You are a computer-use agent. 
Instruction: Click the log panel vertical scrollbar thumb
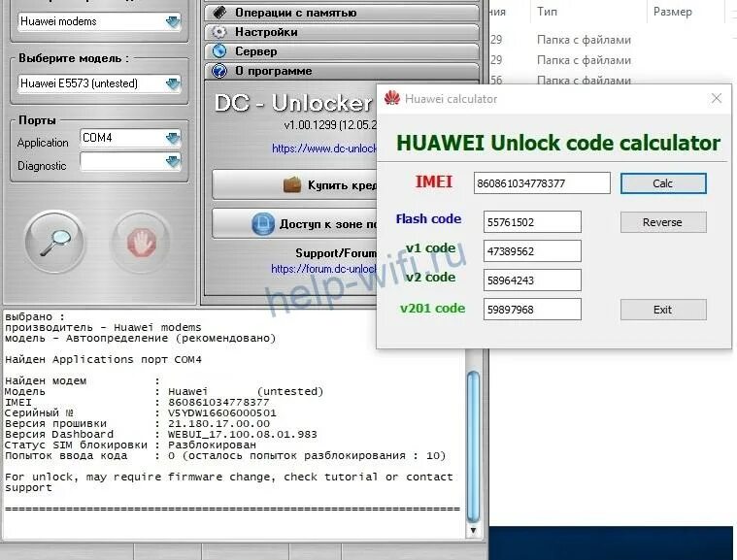click(473, 446)
